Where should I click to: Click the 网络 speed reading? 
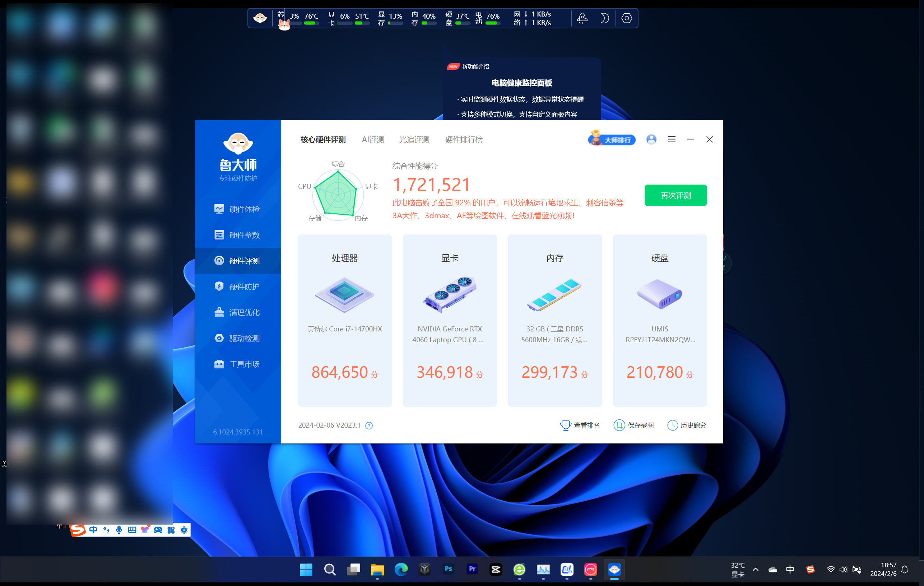tap(532, 18)
